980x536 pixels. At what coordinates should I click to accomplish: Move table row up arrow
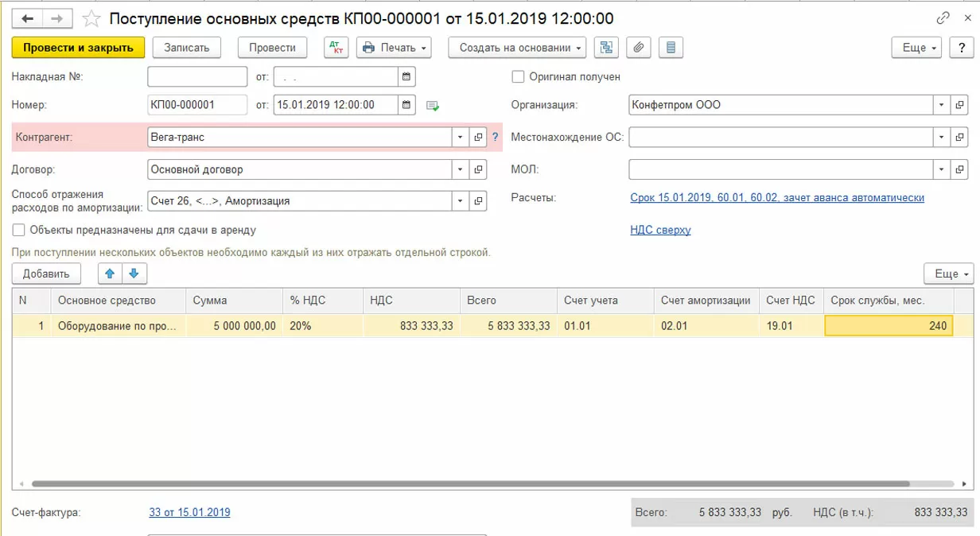click(x=110, y=274)
